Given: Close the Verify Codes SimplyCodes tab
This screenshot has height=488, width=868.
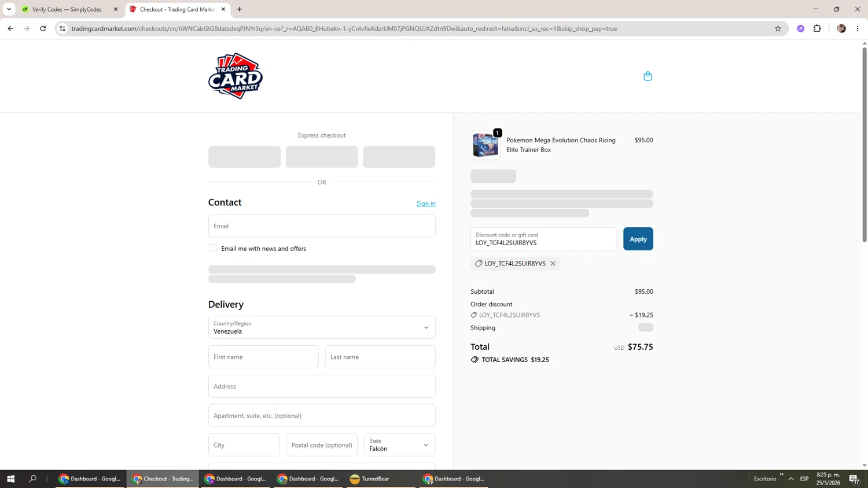Looking at the screenshot, I should coord(116,9).
